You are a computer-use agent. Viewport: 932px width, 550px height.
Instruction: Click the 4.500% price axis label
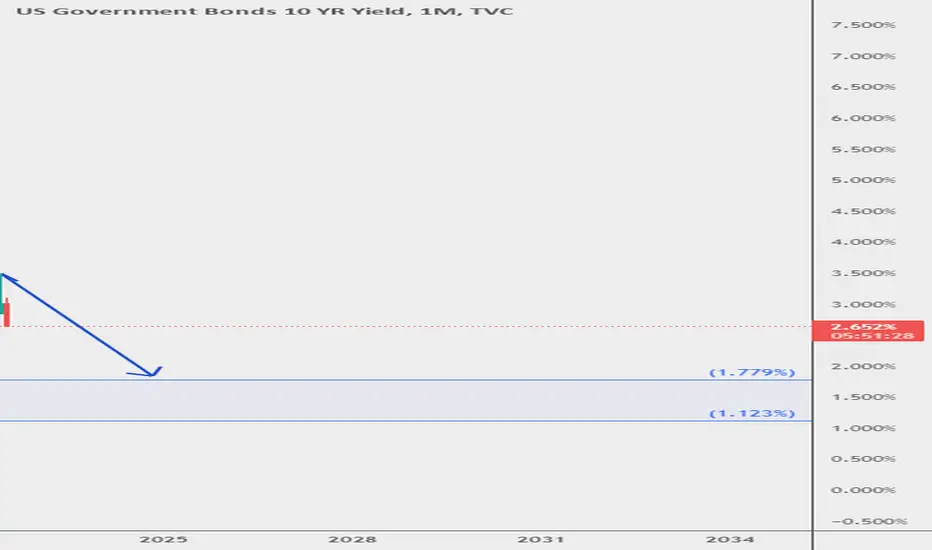863,211
